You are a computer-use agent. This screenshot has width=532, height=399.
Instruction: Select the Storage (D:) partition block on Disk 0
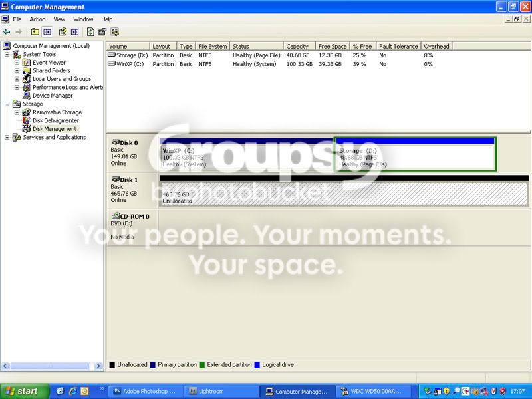click(415, 154)
